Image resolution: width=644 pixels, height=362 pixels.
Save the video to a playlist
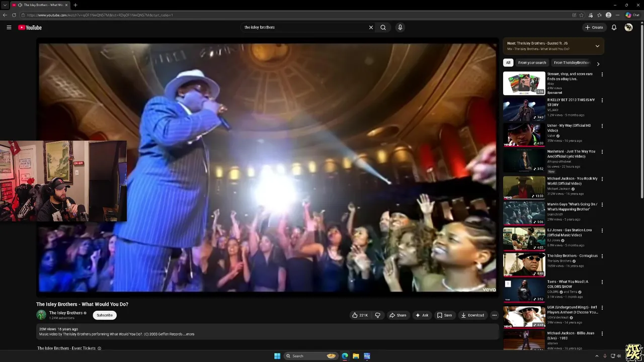(444, 315)
